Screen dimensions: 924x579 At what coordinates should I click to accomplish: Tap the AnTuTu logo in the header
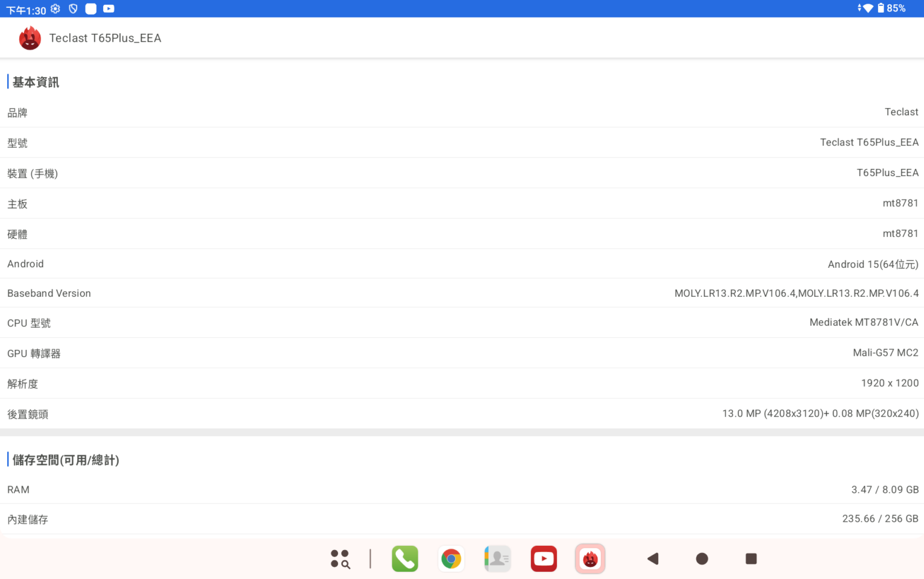point(30,38)
